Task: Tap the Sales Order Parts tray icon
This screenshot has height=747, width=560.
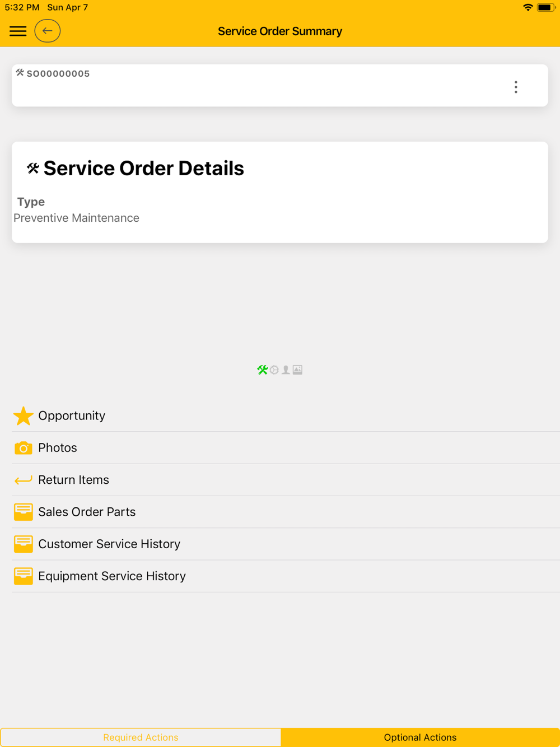Action: (23, 512)
